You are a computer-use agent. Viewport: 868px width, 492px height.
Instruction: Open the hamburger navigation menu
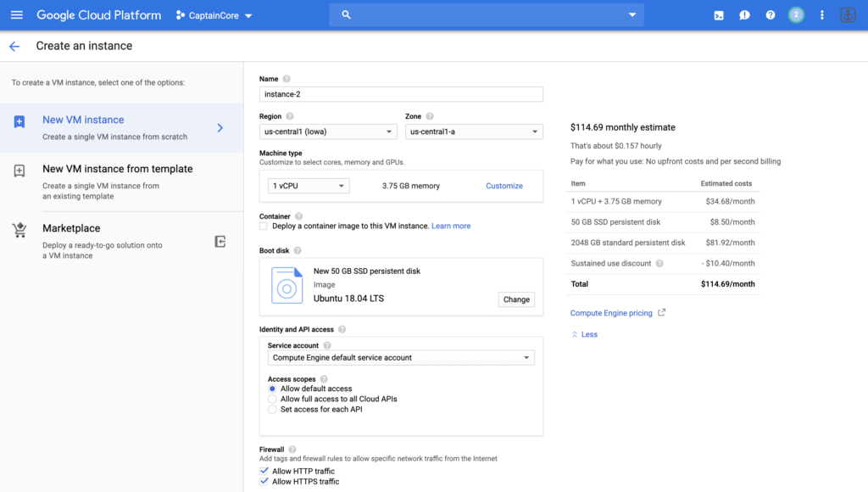click(17, 15)
